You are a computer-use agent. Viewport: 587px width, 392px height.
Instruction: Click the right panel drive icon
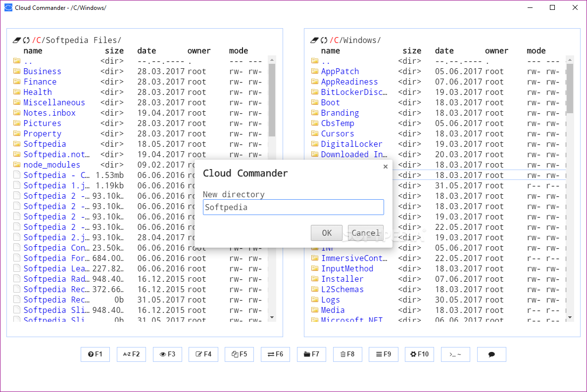click(314, 40)
